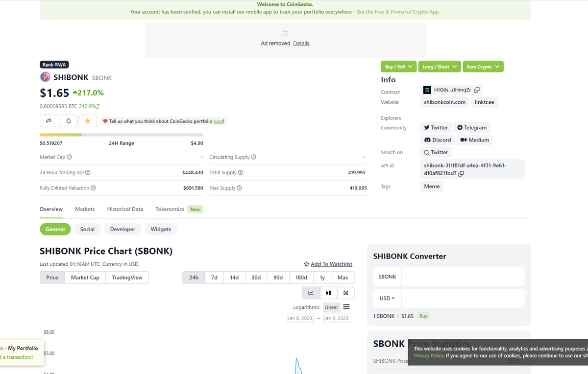Click the ad placeholder calendar icon
The image size is (588, 374).
285,33
